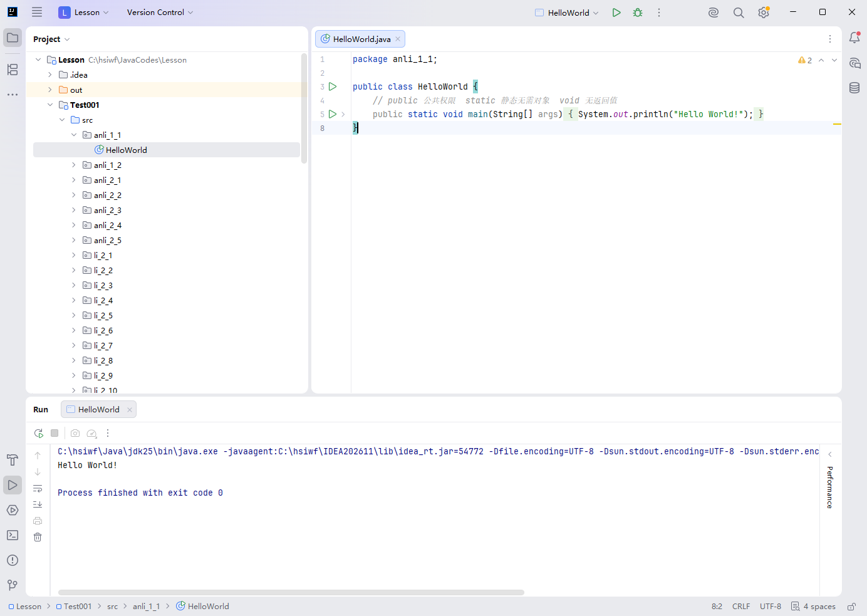Open the Structure tool window
Screen dimensions: 867x616
point(13,70)
